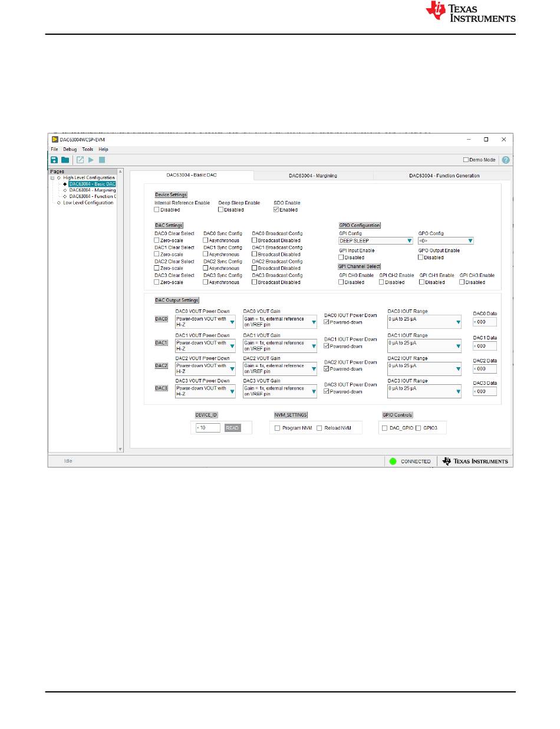The width and height of the screenshot is (560, 729).
Task: Open DAC3 VOUT Gain dropdown
Action: click(280, 391)
